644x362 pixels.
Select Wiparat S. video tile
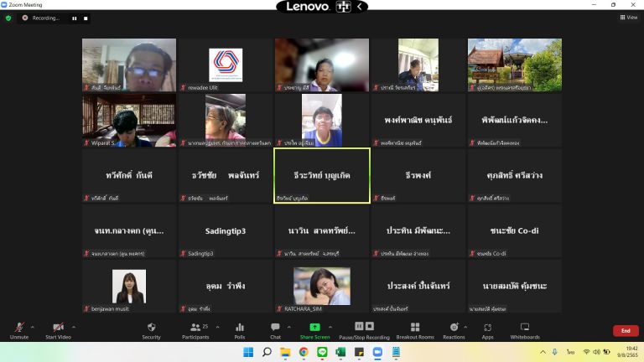pos(129,121)
